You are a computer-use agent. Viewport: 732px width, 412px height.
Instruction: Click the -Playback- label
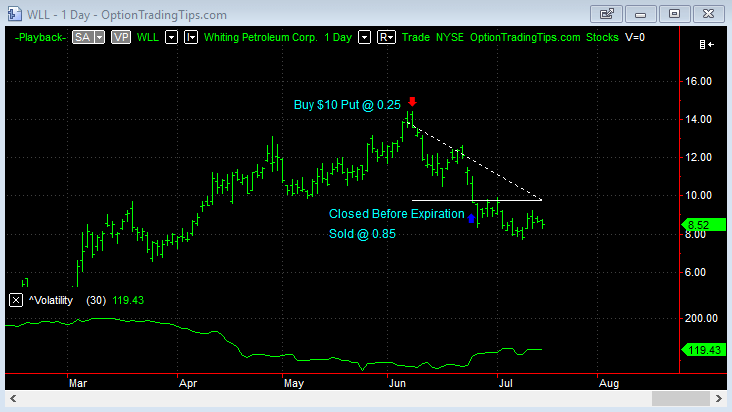(40, 37)
